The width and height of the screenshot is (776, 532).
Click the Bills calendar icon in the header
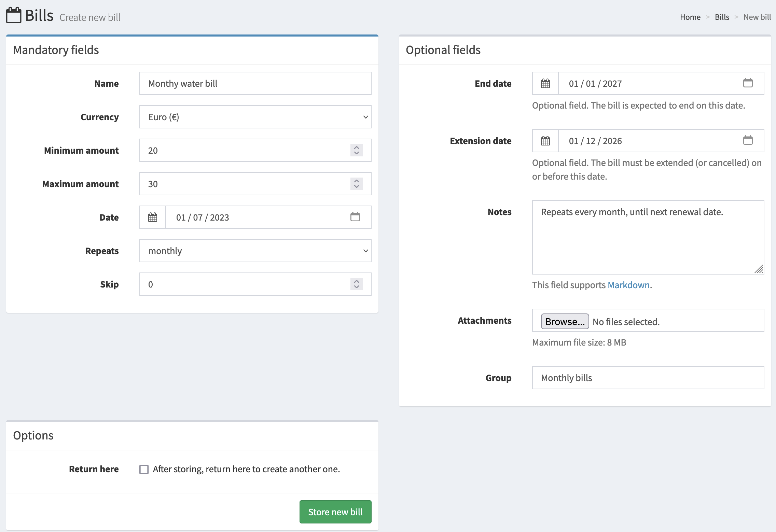13,15
